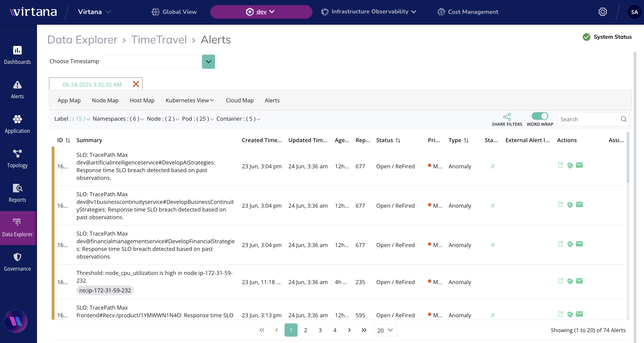Edit the node_cpu_utilization alert
This screenshot has width=644, height=343.
tap(561, 281)
